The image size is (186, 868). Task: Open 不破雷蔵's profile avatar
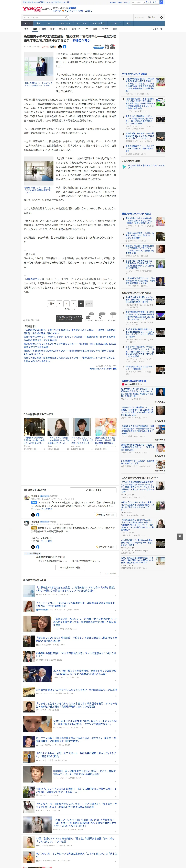(x=26, y=523)
